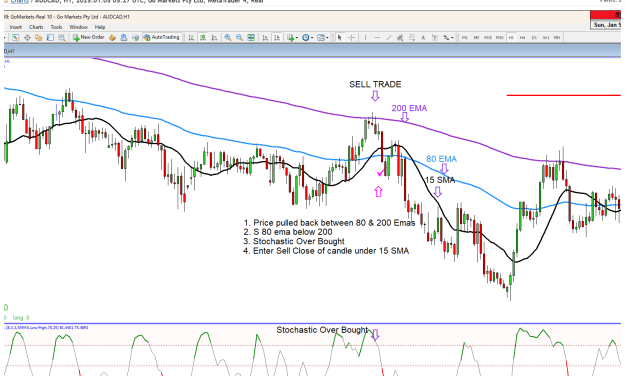Switch timeframe to M1
Screen dimensions: 625x376
point(464,37)
